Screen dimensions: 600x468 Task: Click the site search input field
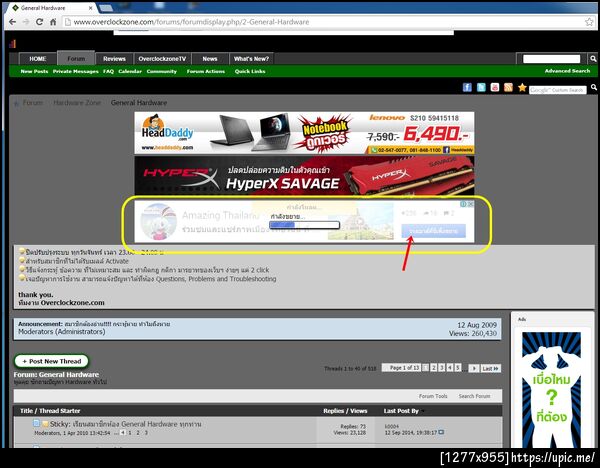coord(551,59)
